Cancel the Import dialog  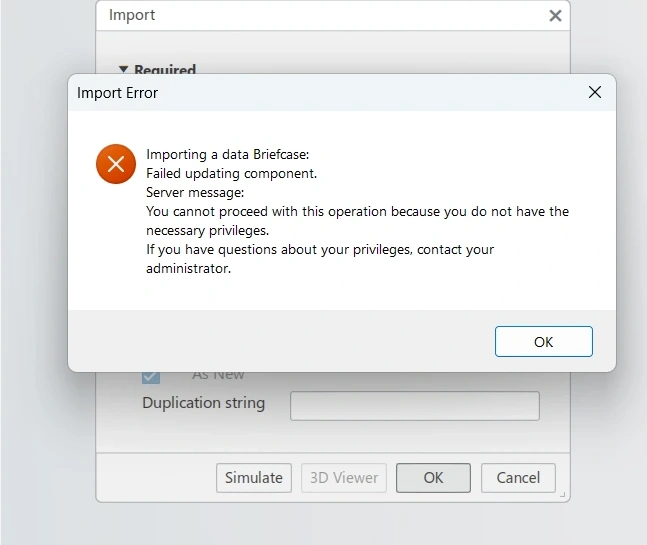point(518,478)
